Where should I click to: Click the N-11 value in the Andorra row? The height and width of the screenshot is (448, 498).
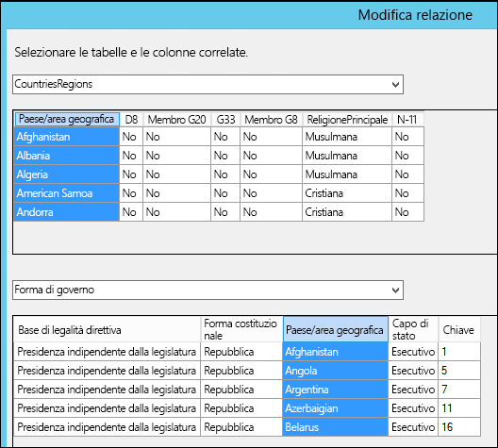pos(407,212)
